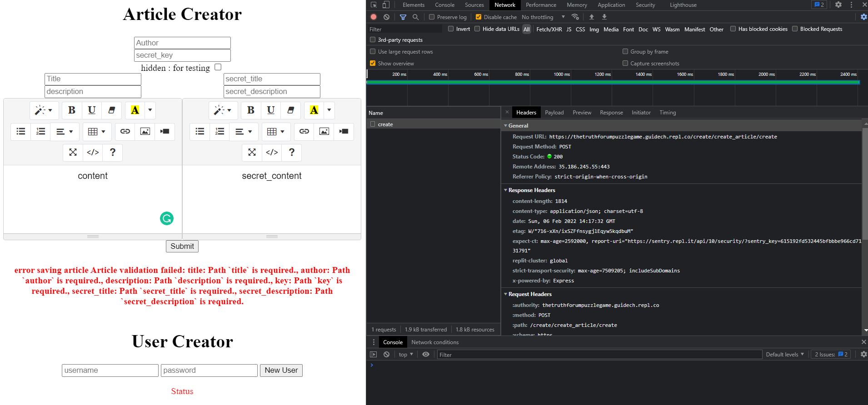The height and width of the screenshot is (405, 868).
Task: Insert a picture in content editor
Action: click(x=145, y=132)
